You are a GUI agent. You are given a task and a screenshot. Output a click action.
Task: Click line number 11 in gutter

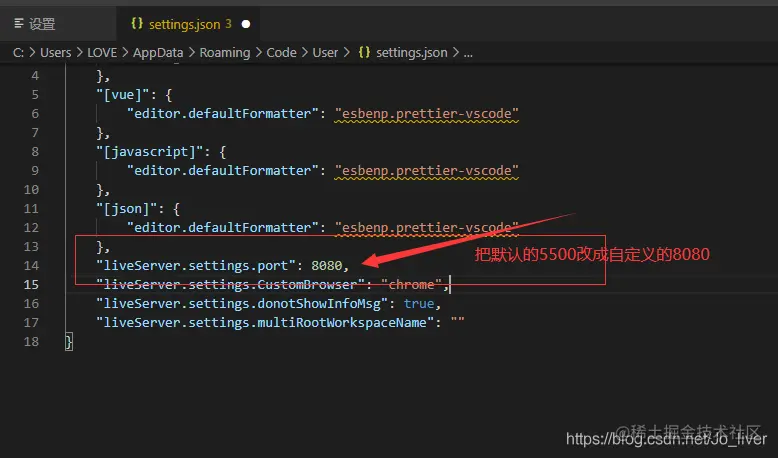(x=31, y=209)
